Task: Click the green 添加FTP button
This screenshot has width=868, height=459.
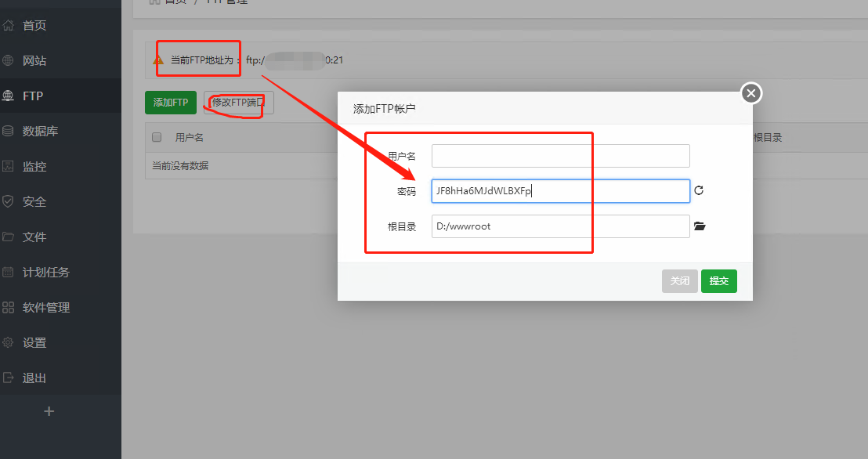Action: (x=171, y=103)
